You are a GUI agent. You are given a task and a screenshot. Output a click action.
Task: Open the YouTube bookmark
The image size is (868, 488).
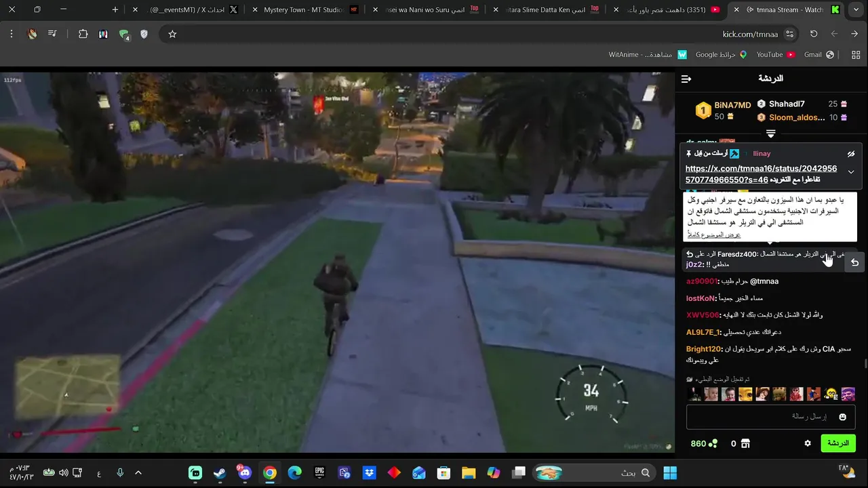pyautogui.click(x=776, y=54)
